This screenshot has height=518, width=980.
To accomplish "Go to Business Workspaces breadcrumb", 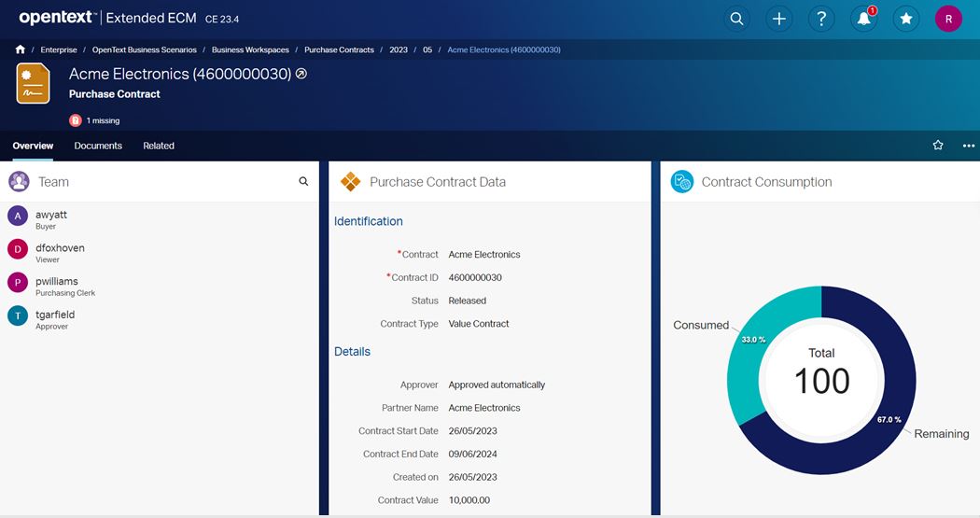I will pyautogui.click(x=248, y=49).
